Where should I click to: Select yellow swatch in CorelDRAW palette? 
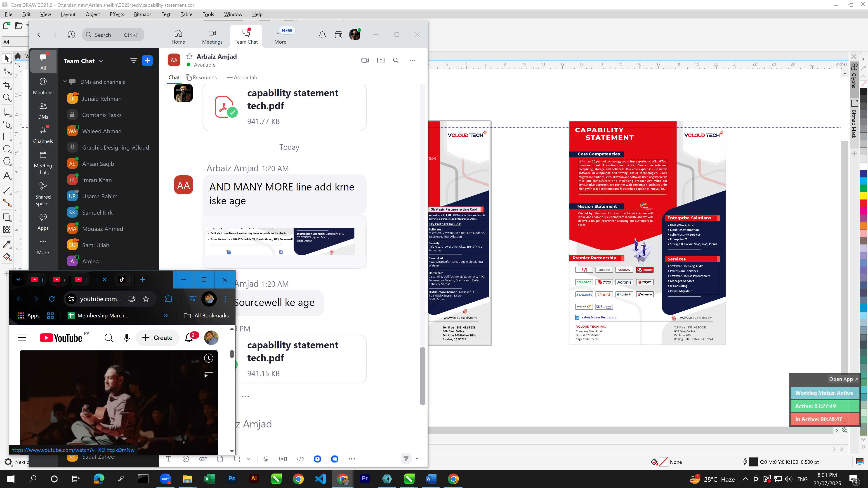[x=864, y=196]
